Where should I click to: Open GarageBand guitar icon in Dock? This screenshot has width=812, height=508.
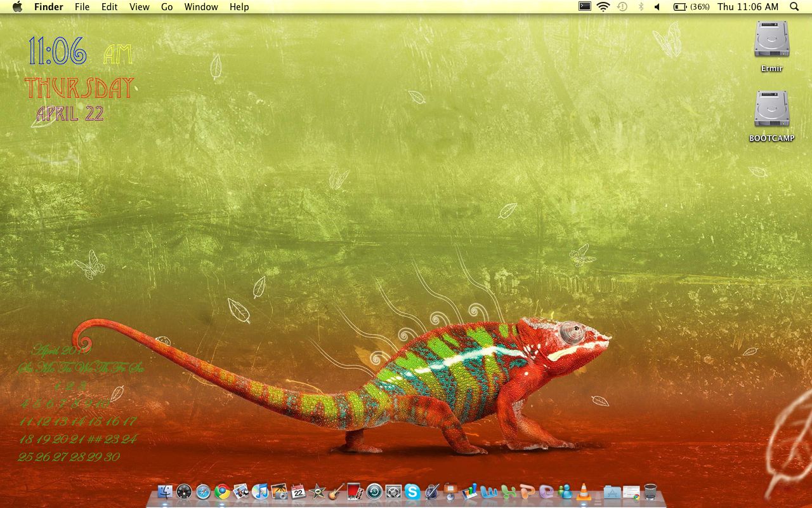tap(336, 491)
